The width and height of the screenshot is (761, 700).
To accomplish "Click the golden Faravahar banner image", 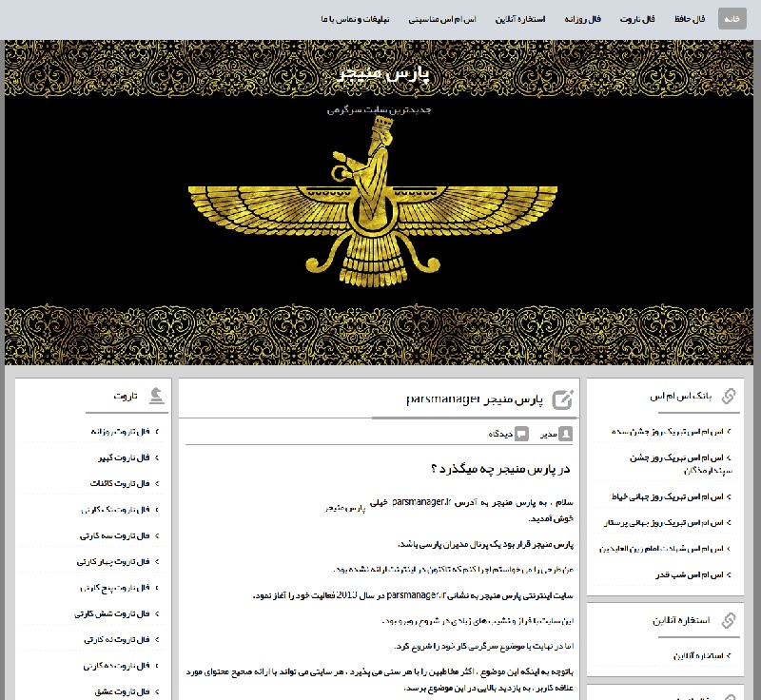I will pyautogui.click(x=379, y=203).
